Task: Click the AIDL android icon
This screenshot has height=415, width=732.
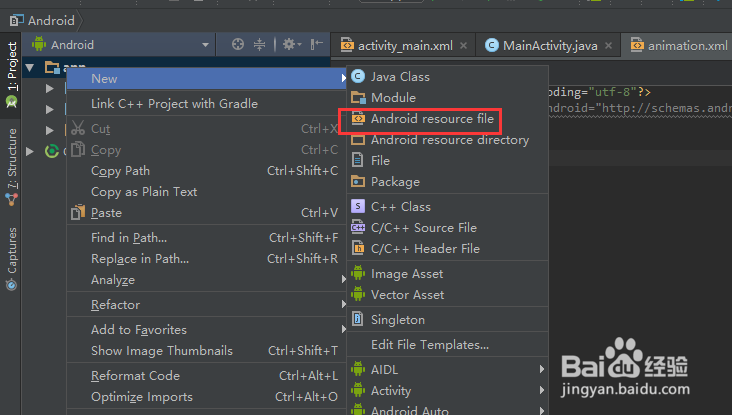Action: [x=358, y=369]
